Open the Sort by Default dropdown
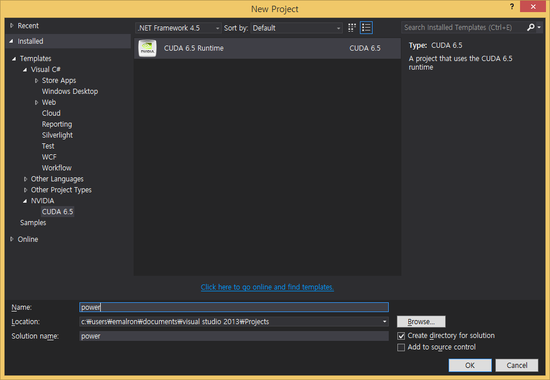Viewport: 550px width, 380px height. pyautogui.click(x=296, y=28)
